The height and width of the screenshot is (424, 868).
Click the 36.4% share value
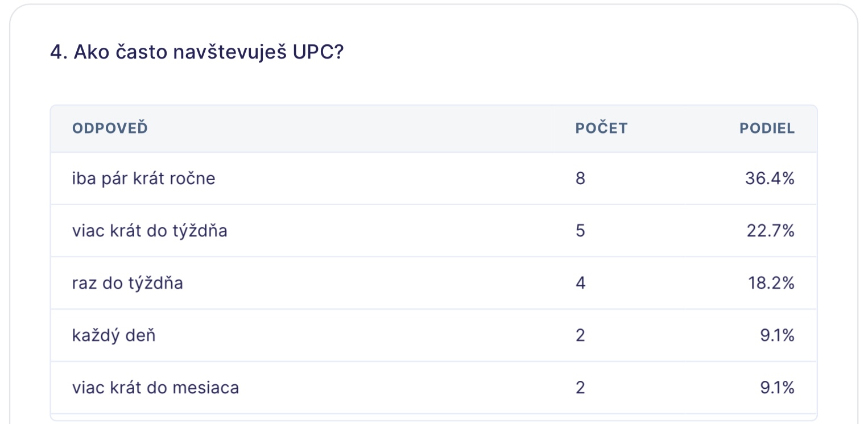770,178
